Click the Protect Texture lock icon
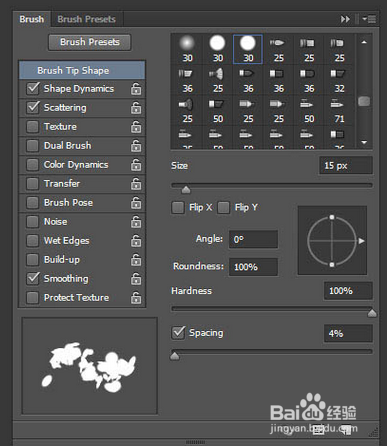The height and width of the screenshot is (446, 387). [136, 298]
